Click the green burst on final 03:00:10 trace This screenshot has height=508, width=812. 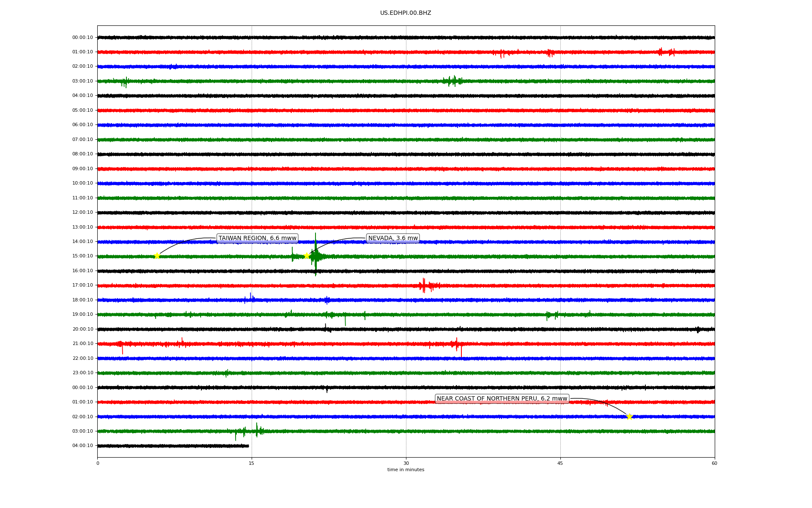tap(257, 431)
